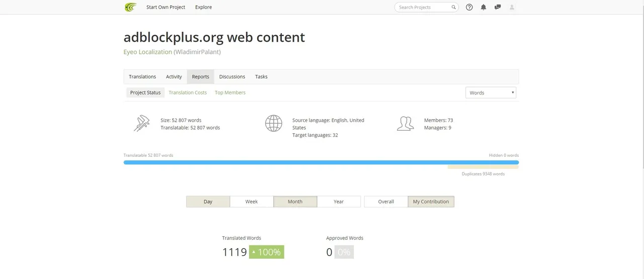Open the Translation Costs report

pyautogui.click(x=188, y=92)
